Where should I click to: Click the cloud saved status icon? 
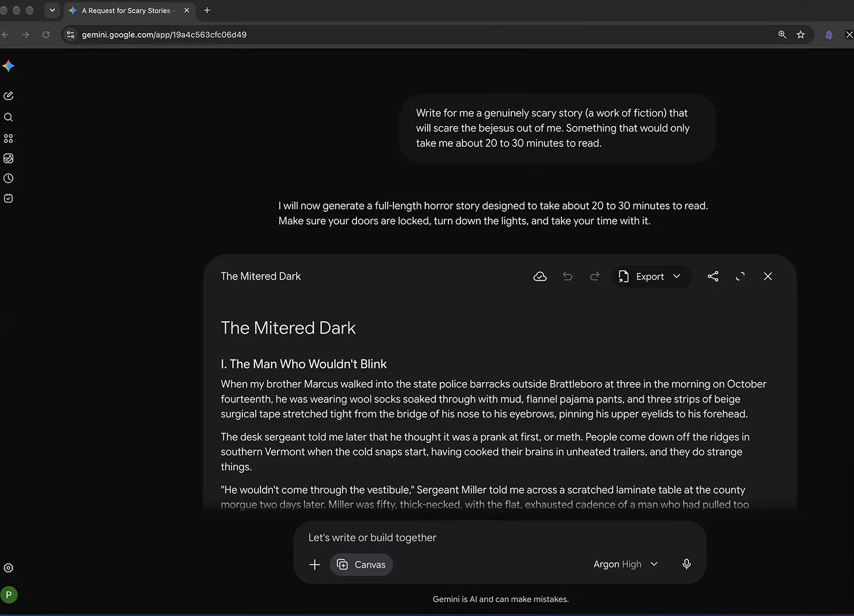[540, 277]
